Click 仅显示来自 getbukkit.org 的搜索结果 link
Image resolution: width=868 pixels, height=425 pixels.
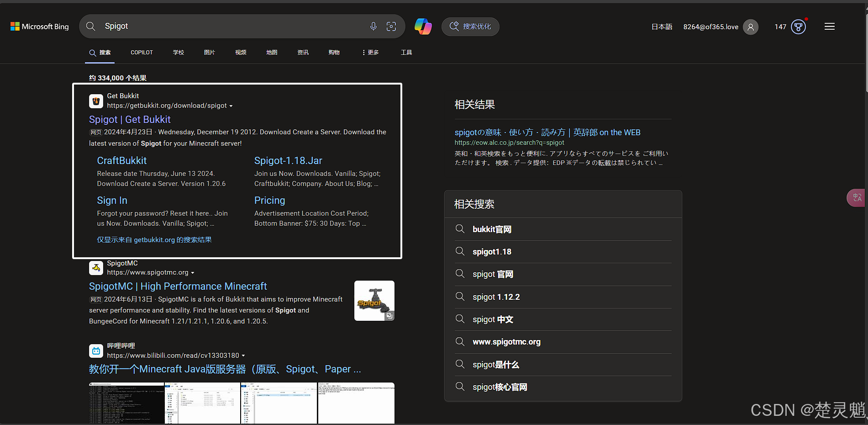154,240
